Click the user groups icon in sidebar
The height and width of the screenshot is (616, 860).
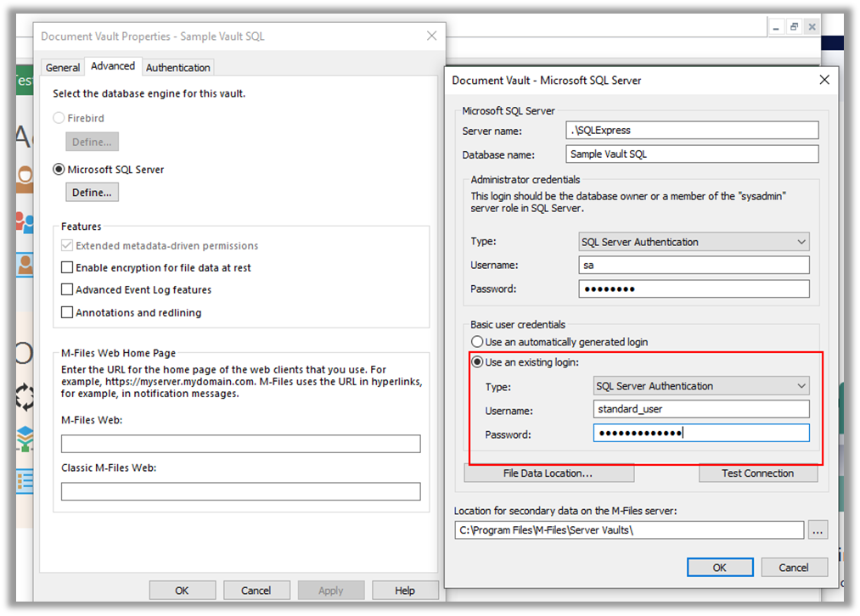(x=24, y=222)
